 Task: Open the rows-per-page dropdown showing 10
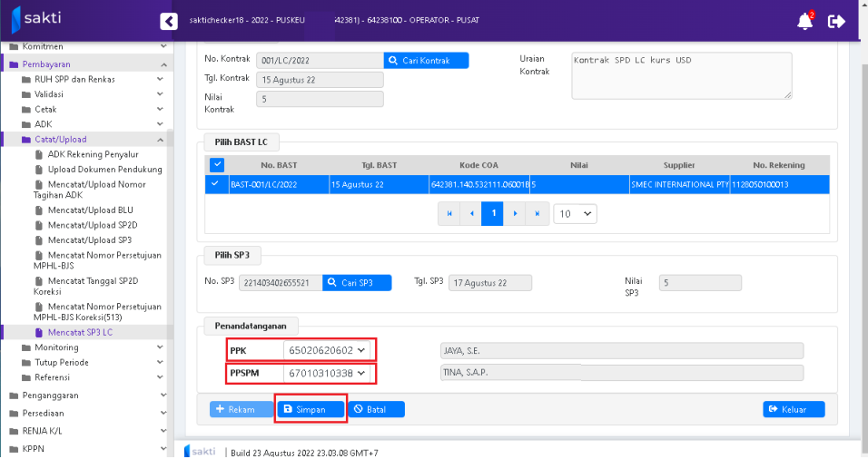click(x=575, y=214)
